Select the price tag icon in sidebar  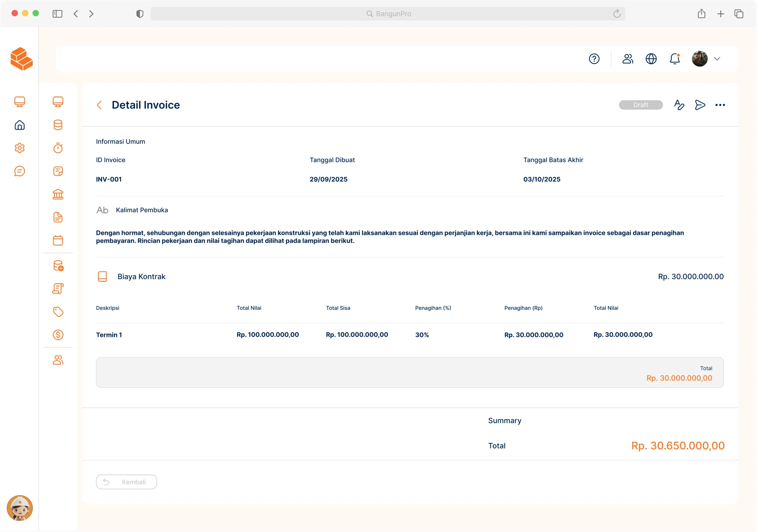tap(58, 312)
